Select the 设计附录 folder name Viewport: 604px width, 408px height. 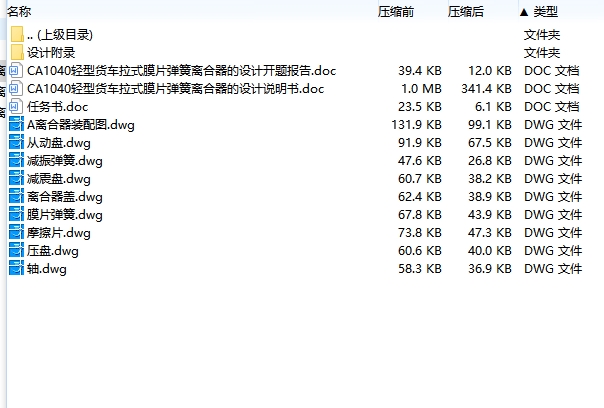pyautogui.click(x=51, y=53)
